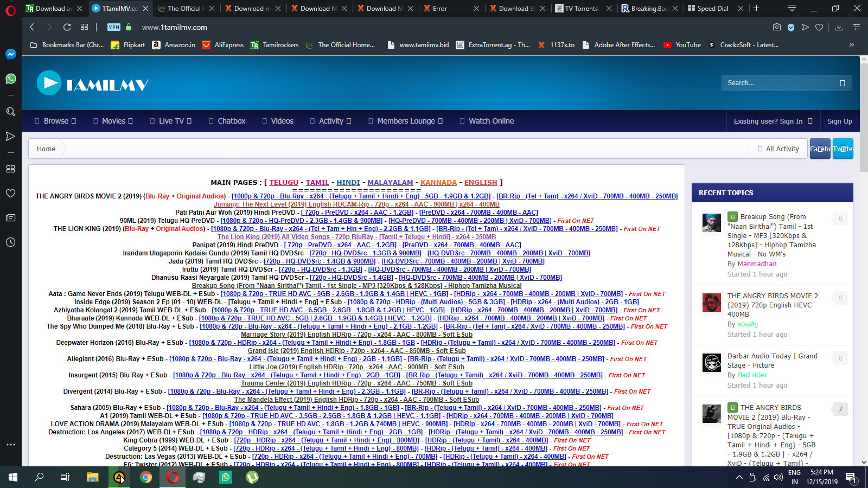
Task: Expand the Browse menu
Action: click(x=55, y=121)
